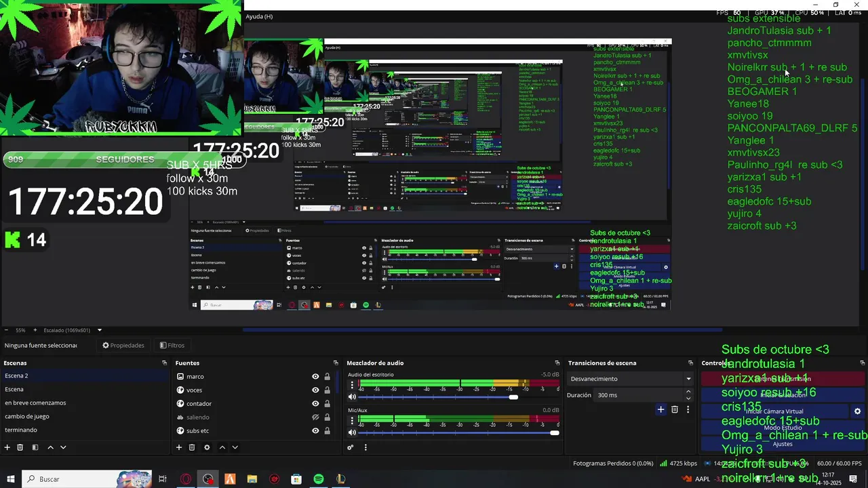The height and width of the screenshot is (488, 868).
Task: Open transition properties three-dot menu
Action: 688,409
